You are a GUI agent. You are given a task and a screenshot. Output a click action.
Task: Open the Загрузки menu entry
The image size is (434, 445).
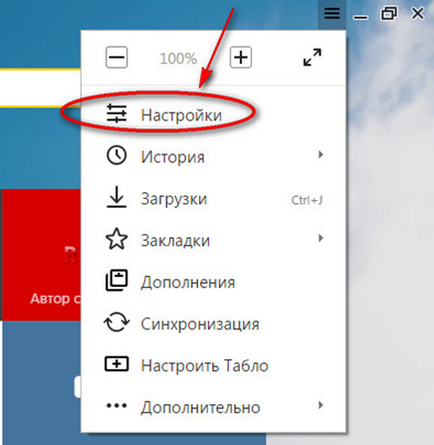[213, 199]
